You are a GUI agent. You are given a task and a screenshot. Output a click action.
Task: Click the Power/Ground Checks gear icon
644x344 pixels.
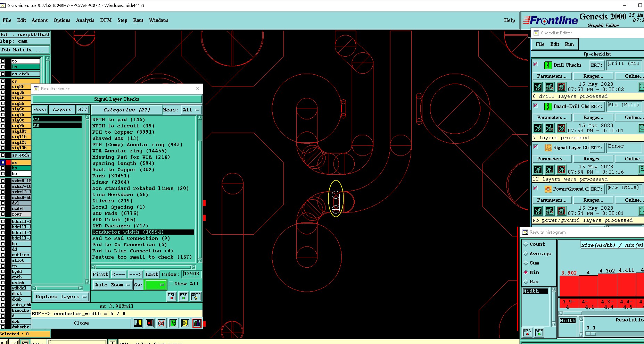548,189
